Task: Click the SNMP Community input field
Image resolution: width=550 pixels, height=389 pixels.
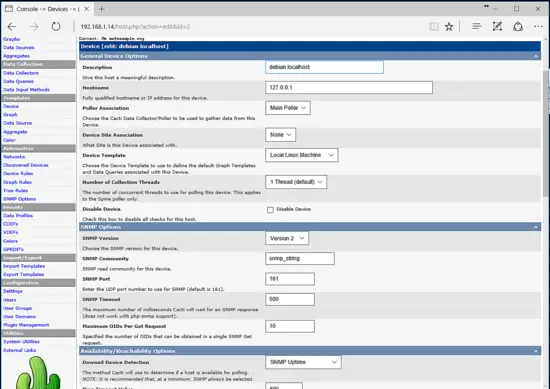Action: click(300, 259)
